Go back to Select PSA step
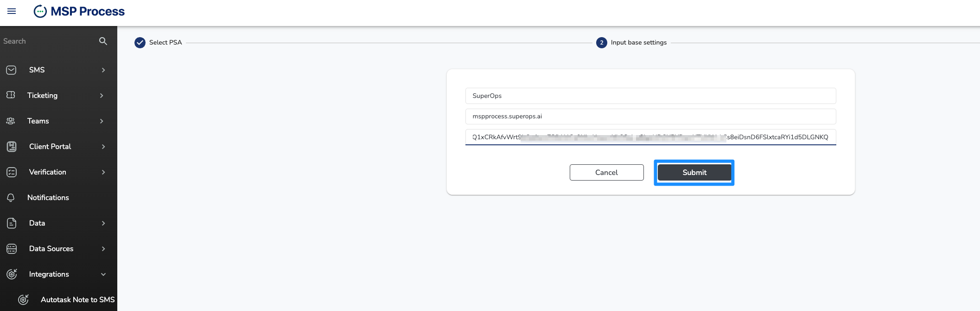 click(165, 43)
